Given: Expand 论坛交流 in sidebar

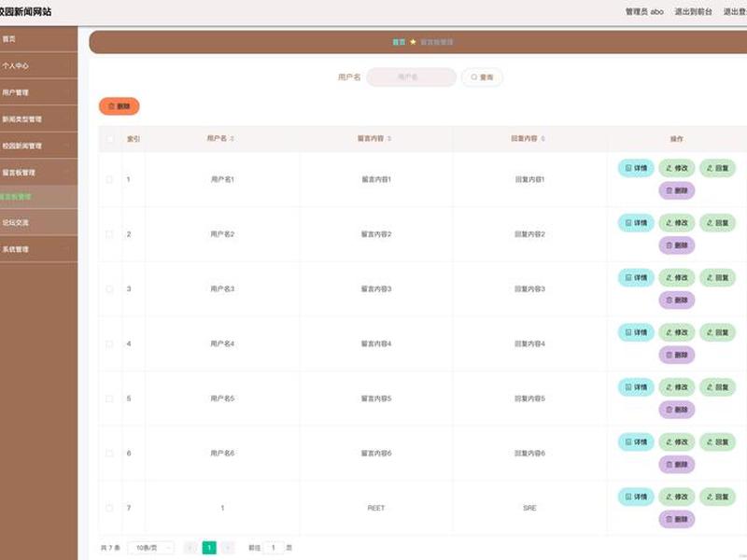Looking at the screenshot, I should (38, 222).
